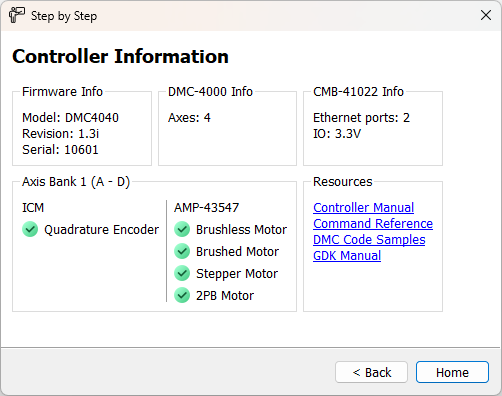Open the Controller Manual link
502x396 pixels.
tap(363, 208)
